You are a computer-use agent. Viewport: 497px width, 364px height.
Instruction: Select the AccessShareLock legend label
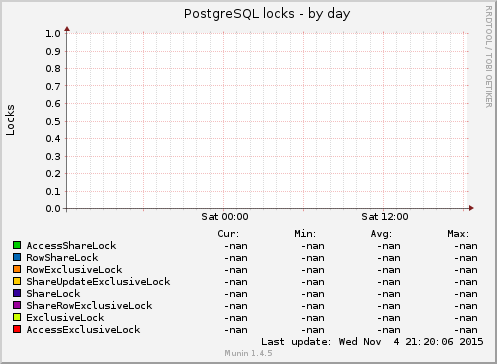pyautogui.click(x=71, y=246)
